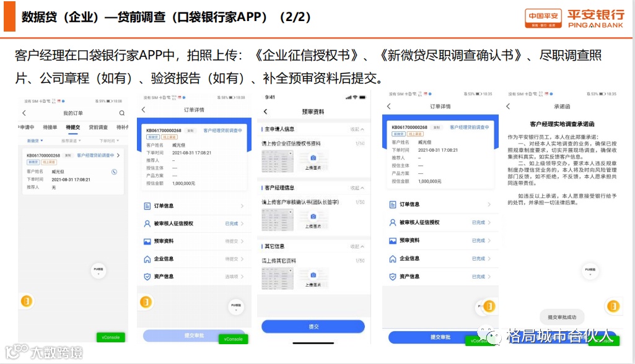Switch to the 申请中 tab
Screen dimensions: 635x364
click(27, 127)
